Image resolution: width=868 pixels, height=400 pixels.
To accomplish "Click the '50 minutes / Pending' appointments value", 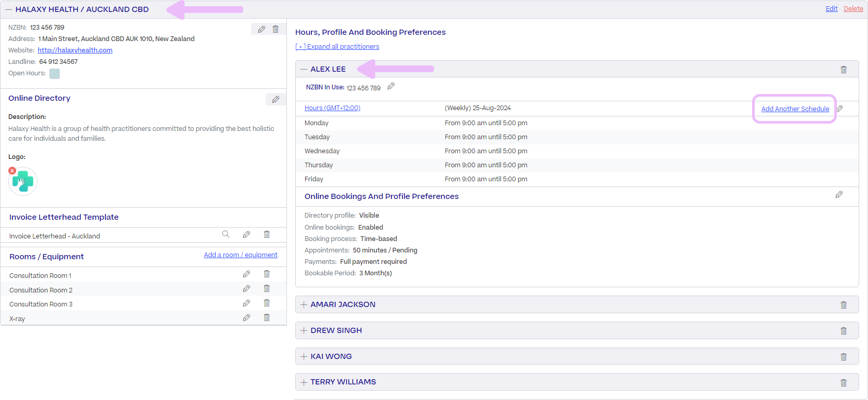I will 385,250.
